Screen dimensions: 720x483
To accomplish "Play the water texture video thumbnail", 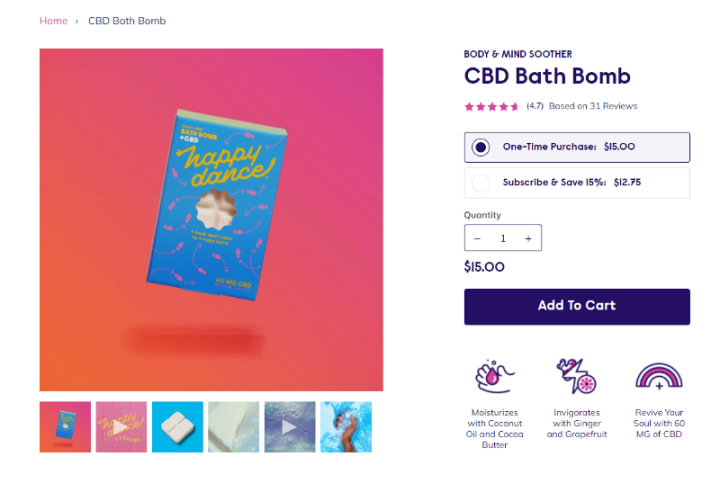I will (x=290, y=427).
